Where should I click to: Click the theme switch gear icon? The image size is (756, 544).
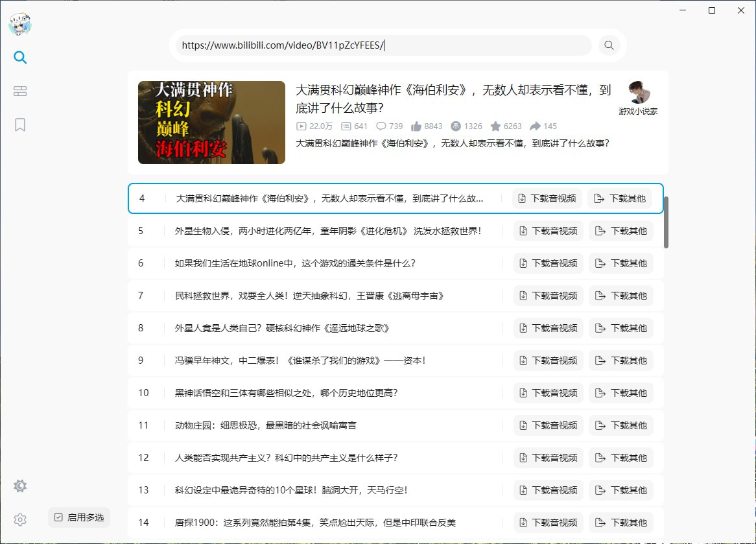point(20,486)
